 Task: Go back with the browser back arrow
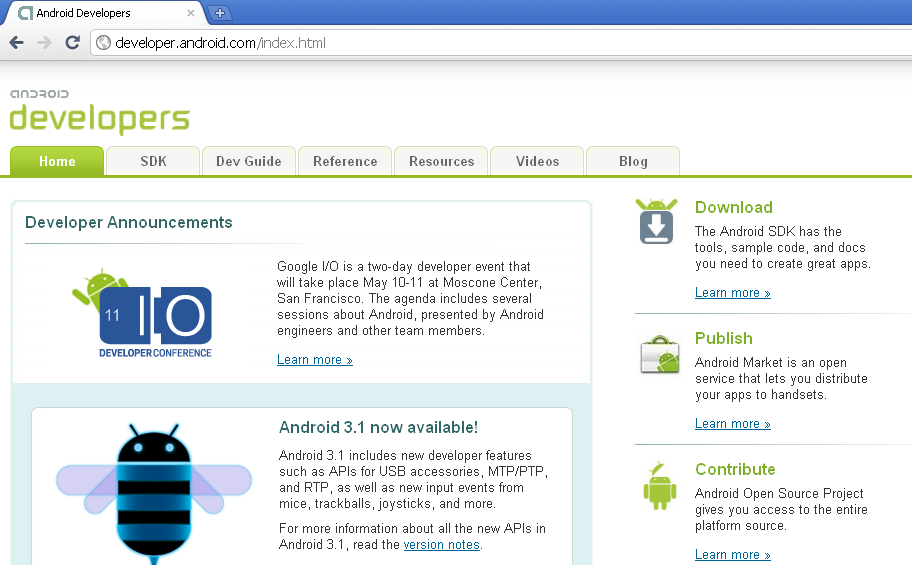17,42
